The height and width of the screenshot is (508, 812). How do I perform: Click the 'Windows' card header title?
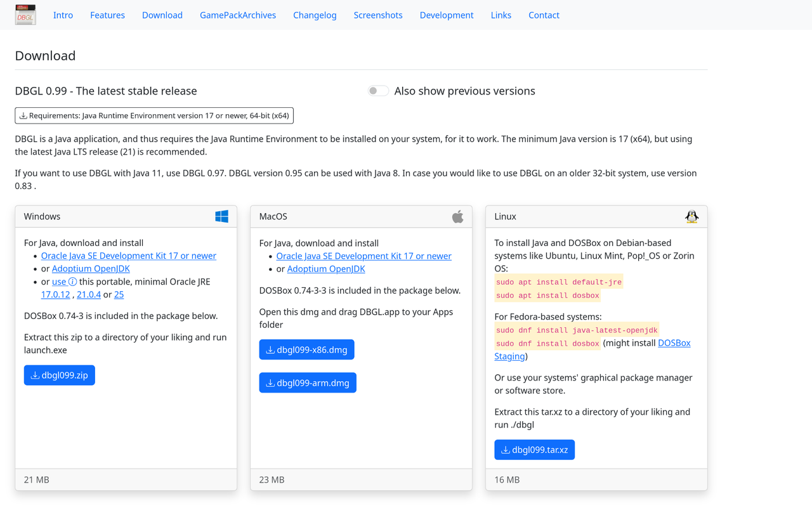(43, 216)
